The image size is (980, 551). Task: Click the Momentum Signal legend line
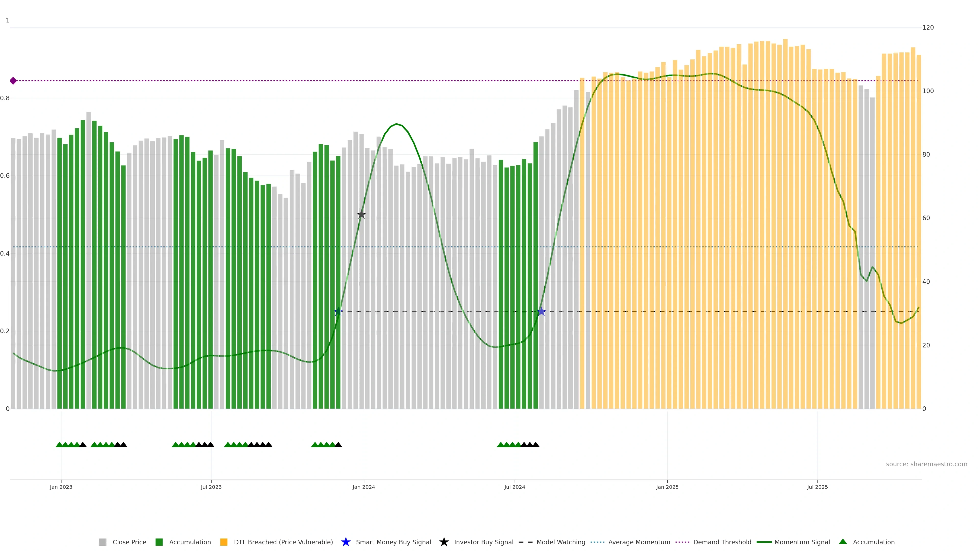coord(764,542)
